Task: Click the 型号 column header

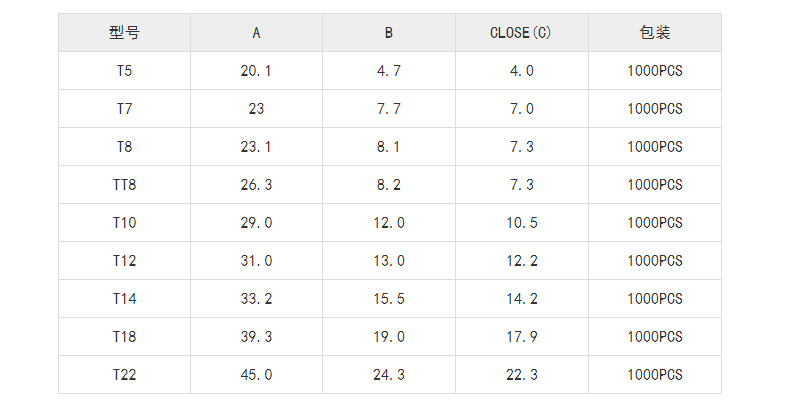Action: point(124,32)
